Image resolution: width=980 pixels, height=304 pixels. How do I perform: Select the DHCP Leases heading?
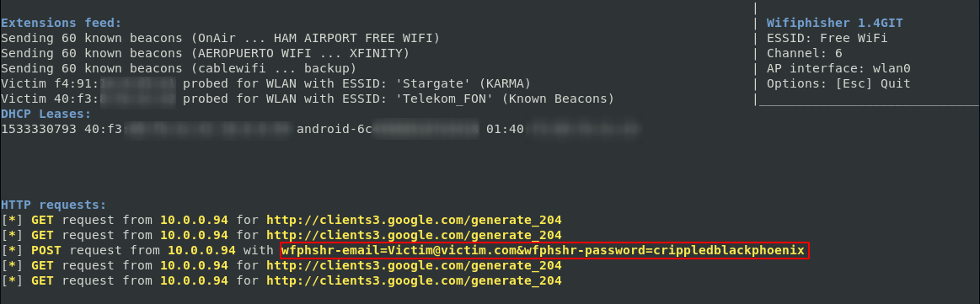pyautogui.click(x=46, y=114)
